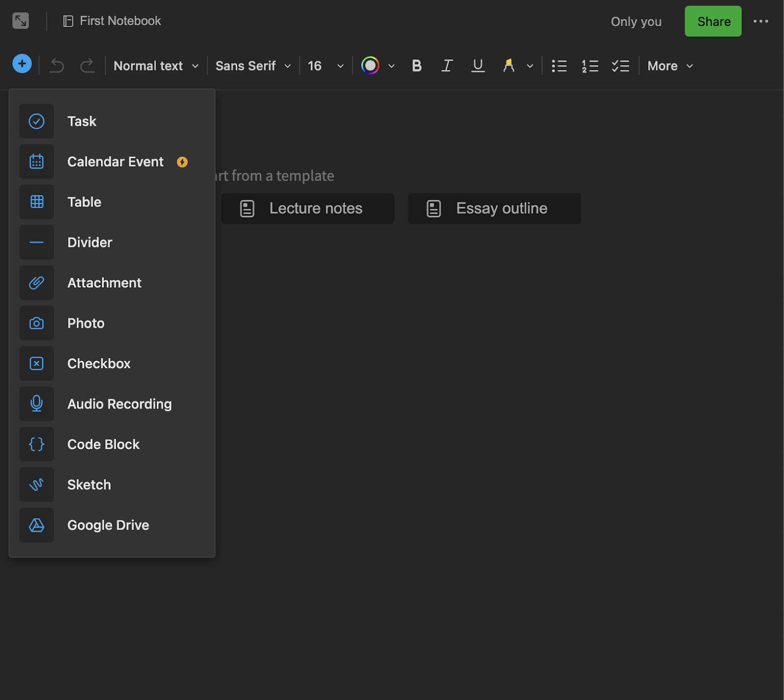Click the Sketch squiggle icon

point(37,484)
